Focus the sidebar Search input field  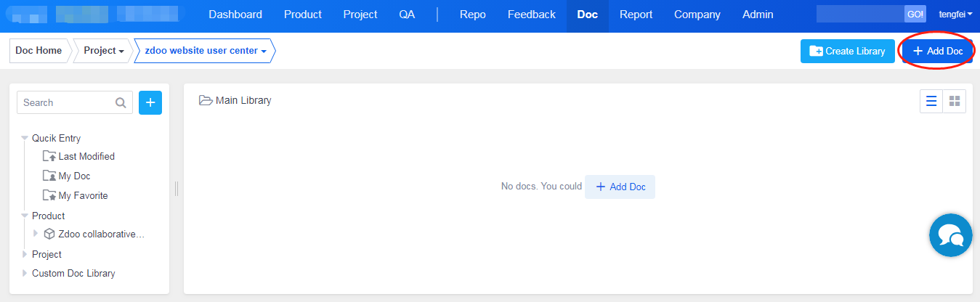[x=65, y=102]
